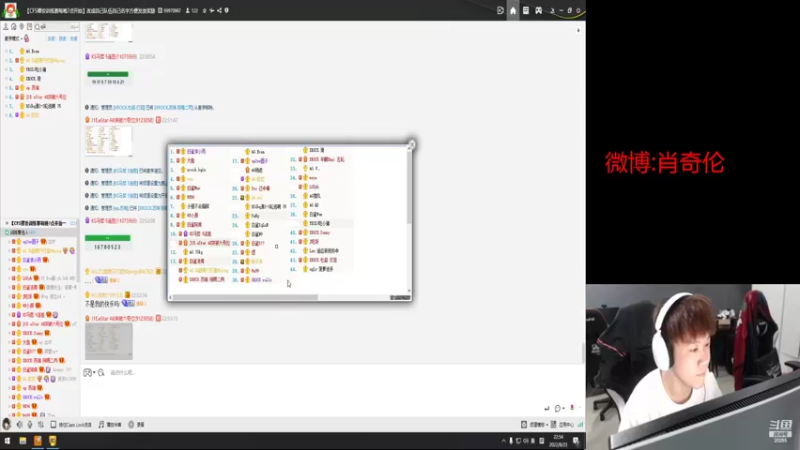The height and width of the screenshot is (450, 800).
Task: Click the person icon above mic queue
Action: click(x=6, y=27)
